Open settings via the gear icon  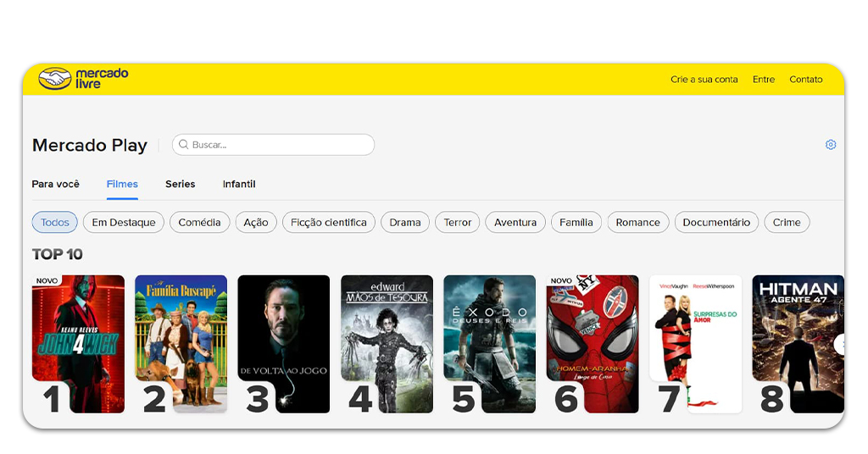point(830,145)
